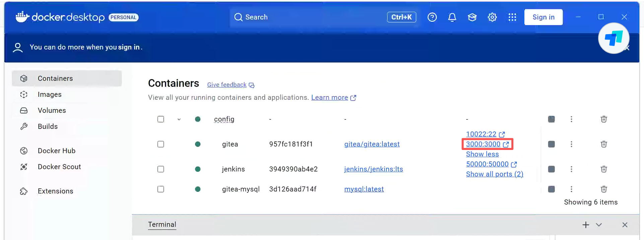Delete the gitea-mysql container
This screenshot has width=644, height=240.
[604, 189]
